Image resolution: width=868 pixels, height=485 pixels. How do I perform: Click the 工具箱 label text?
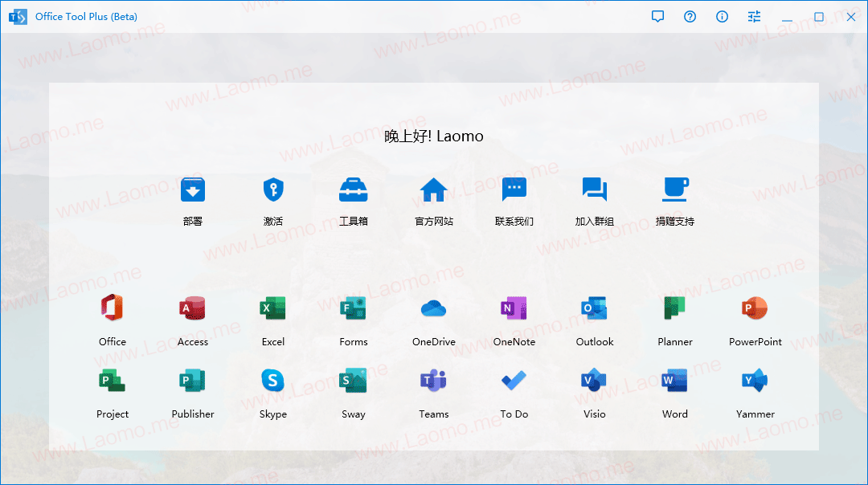[353, 221]
